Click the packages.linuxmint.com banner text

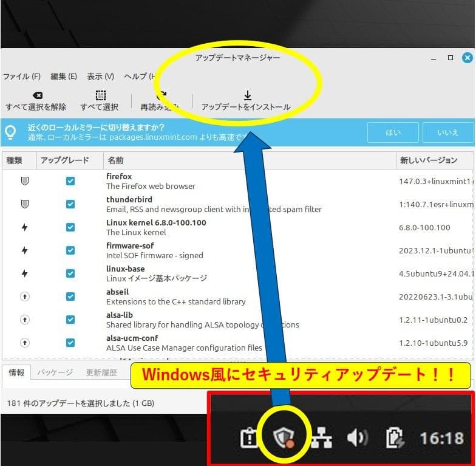click(x=153, y=137)
